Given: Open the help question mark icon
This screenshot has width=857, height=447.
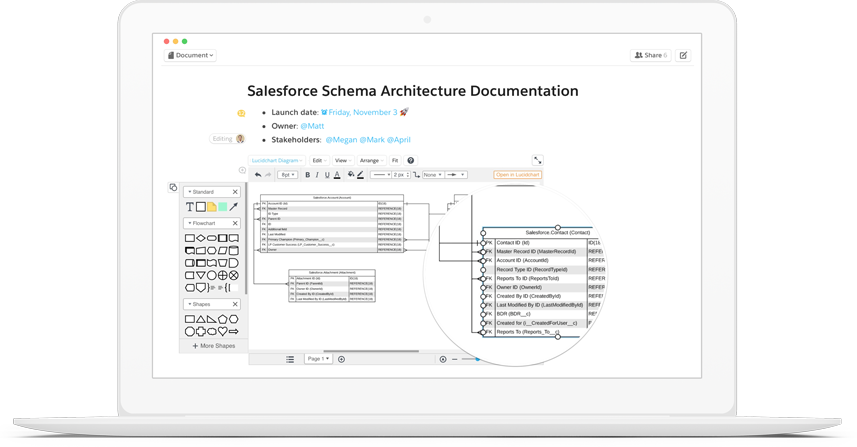Looking at the screenshot, I should pyautogui.click(x=410, y=160).
